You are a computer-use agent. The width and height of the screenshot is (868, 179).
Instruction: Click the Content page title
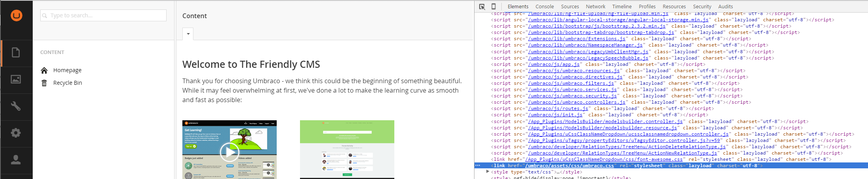[x=195, y=16]
